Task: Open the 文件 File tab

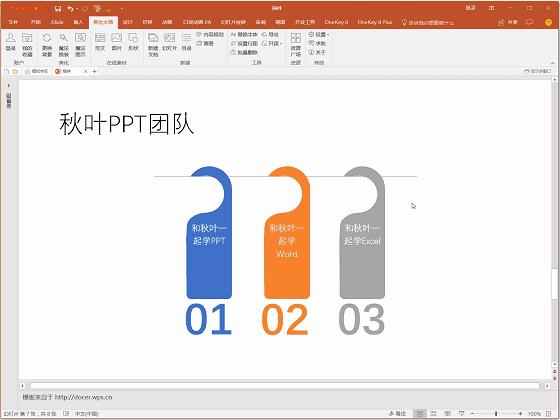Action: (x=13, y=22)
